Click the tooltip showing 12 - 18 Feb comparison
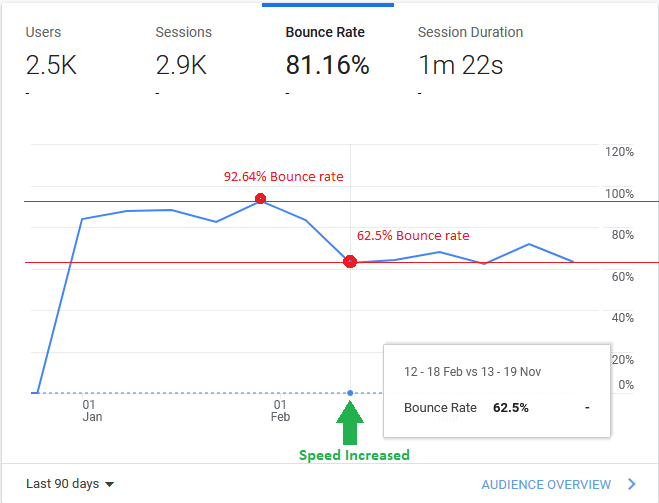659x503 pixels. [x=496, y=390]
